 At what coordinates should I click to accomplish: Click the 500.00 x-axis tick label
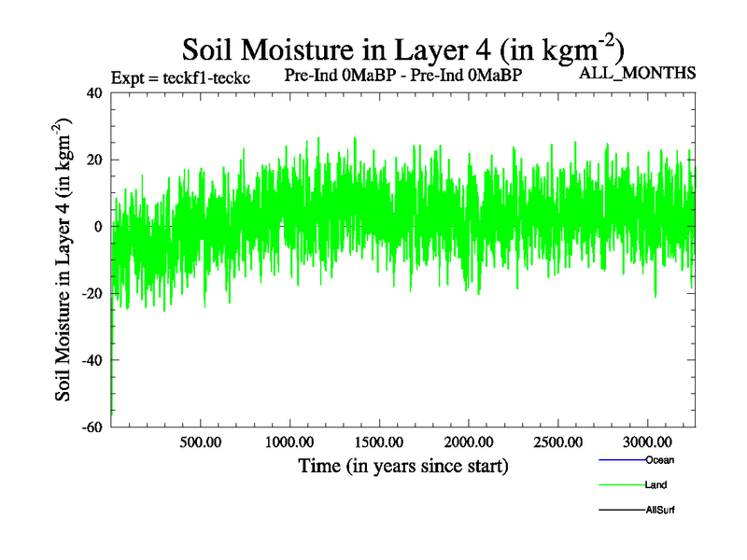(200, 441)
